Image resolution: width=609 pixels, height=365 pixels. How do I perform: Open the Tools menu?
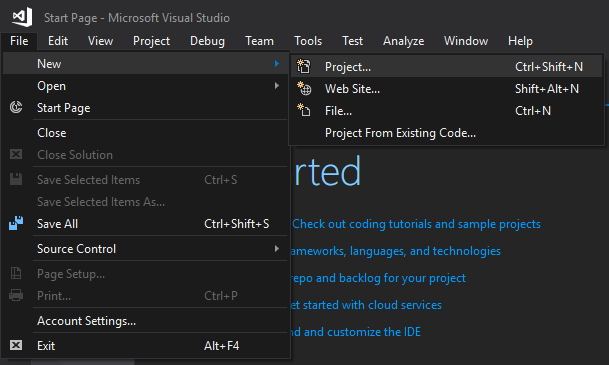(x=308, y=41)
